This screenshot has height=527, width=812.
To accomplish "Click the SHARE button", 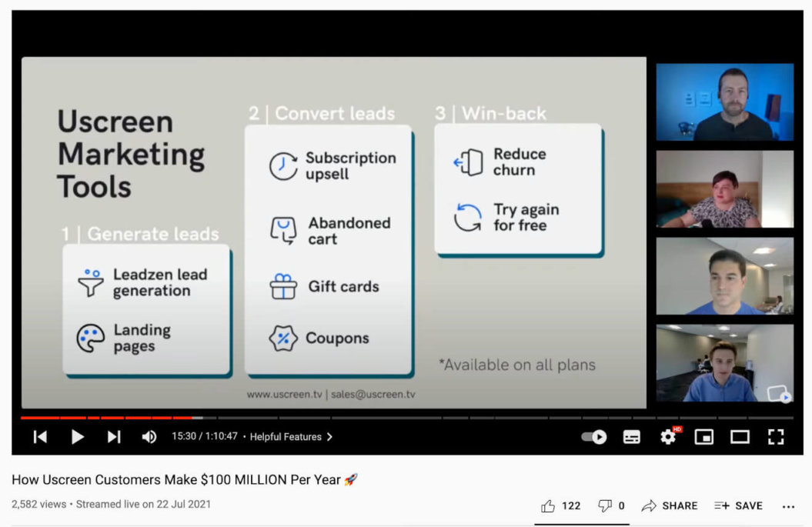I will pyautogui.click(x=670, y=505).
